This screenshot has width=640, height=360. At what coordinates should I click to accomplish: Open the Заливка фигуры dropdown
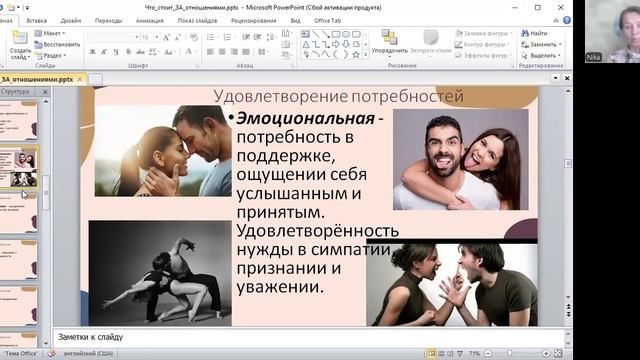pos(483,33)
